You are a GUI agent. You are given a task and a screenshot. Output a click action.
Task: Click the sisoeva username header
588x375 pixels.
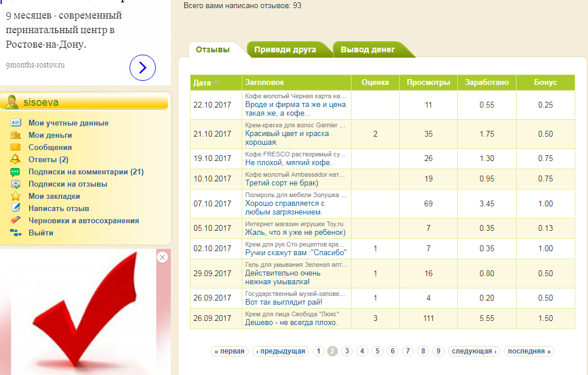click(x=41, y=102)
